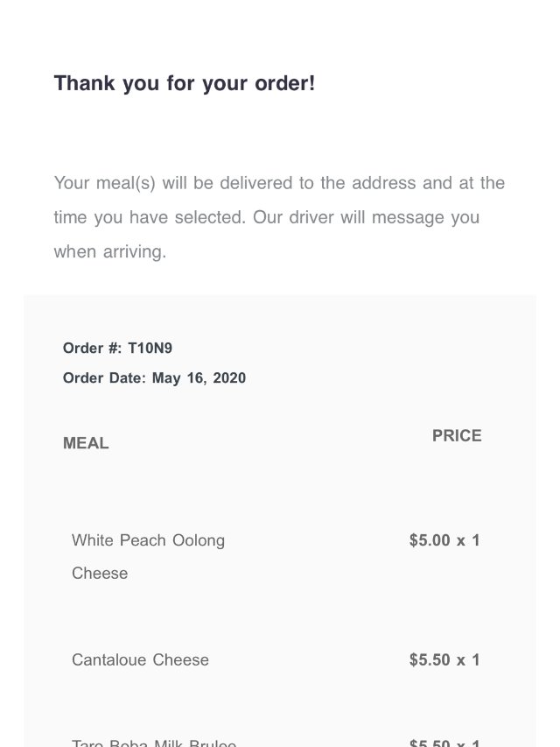Click the "Order Date:" label
Image resolution: width=560 pixels, height=747 pixels.
click(104, 378)
